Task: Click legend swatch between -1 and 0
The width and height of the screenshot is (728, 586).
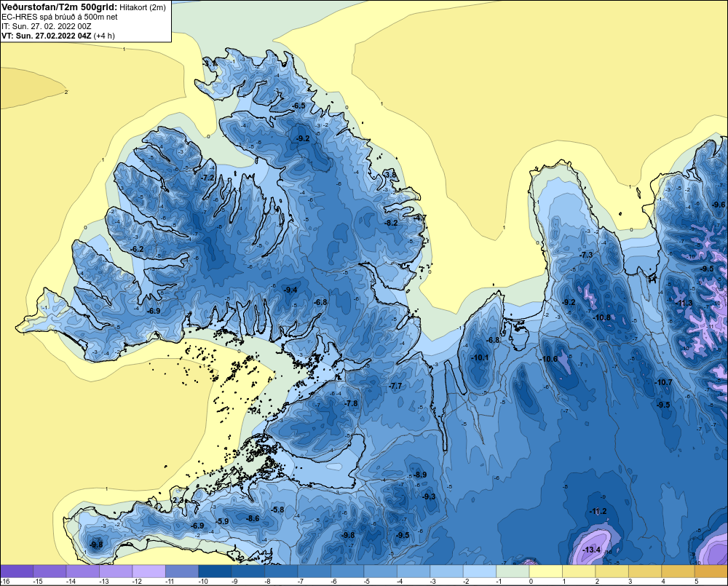Action: point(513,571)
